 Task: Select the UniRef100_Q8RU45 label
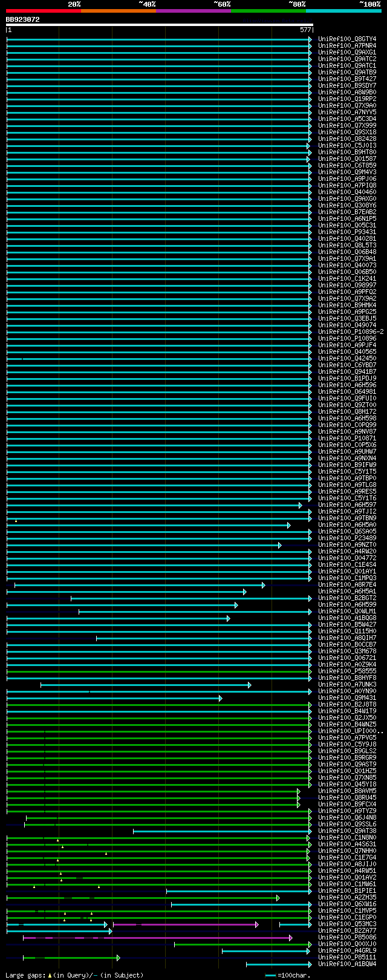[347, 798]
